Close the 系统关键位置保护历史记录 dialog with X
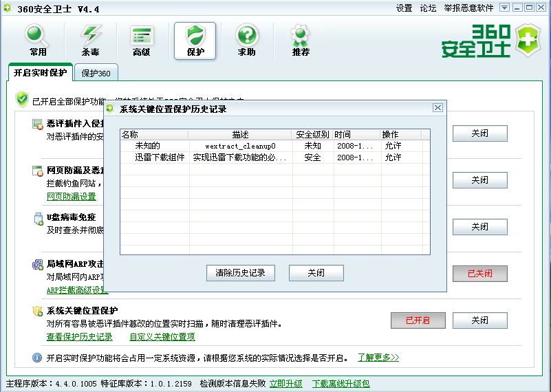 coord(437,107)
